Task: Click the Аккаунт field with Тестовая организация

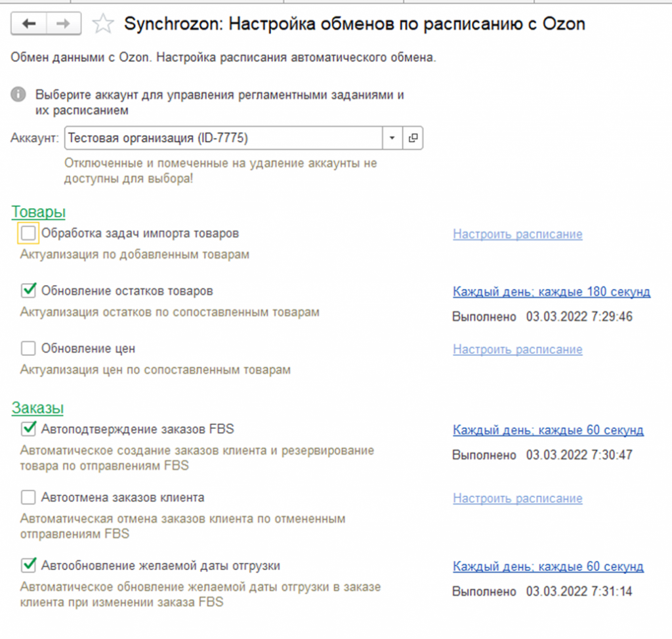Action: (x=223, y=138)
